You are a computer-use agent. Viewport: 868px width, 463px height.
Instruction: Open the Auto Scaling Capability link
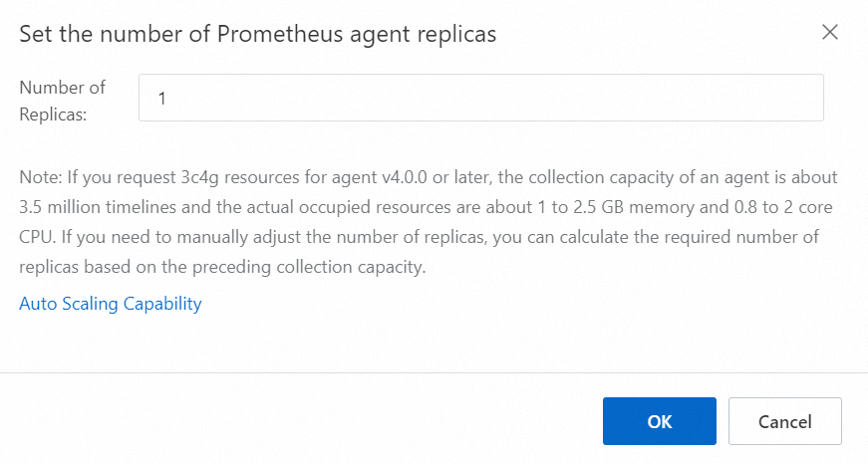111,304
